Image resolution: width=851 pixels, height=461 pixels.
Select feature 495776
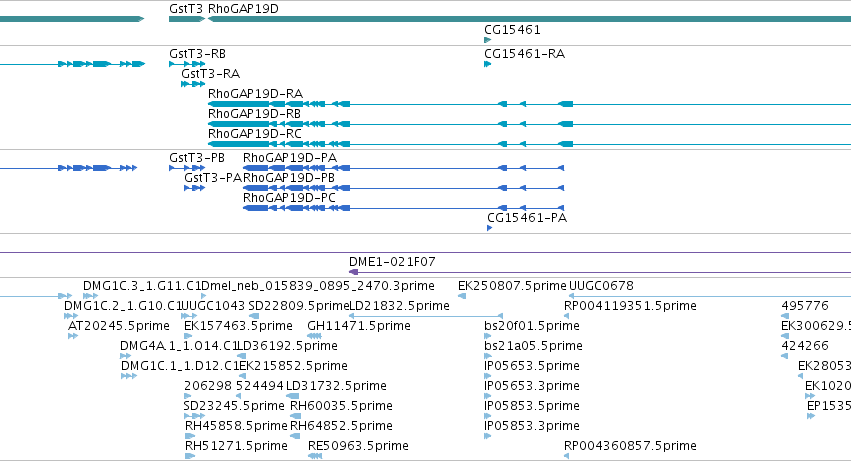(x=805, y=306)
